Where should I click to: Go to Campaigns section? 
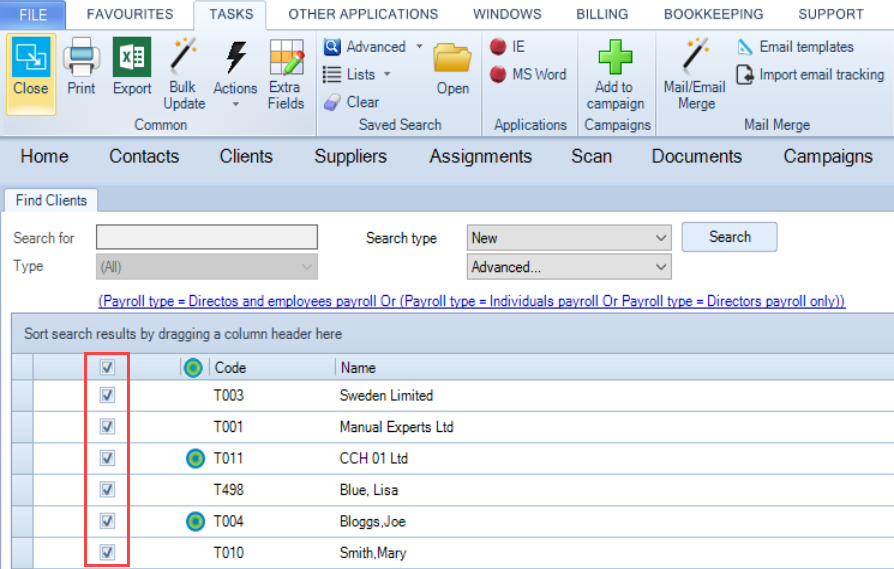pyautogui.click(x=828, y=156)
